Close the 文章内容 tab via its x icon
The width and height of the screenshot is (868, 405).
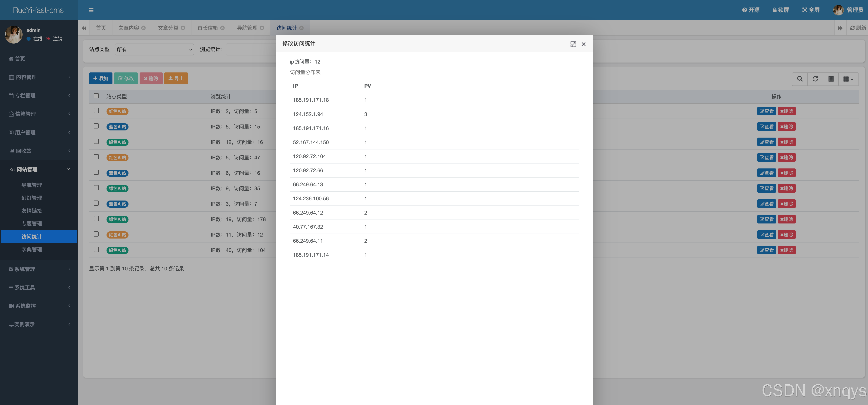(144, 28)
